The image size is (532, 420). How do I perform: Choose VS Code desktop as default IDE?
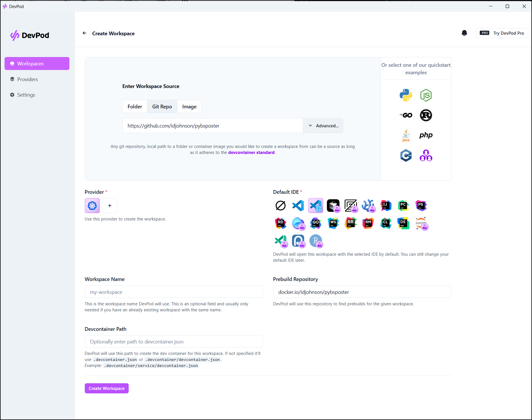coord(298,206)
